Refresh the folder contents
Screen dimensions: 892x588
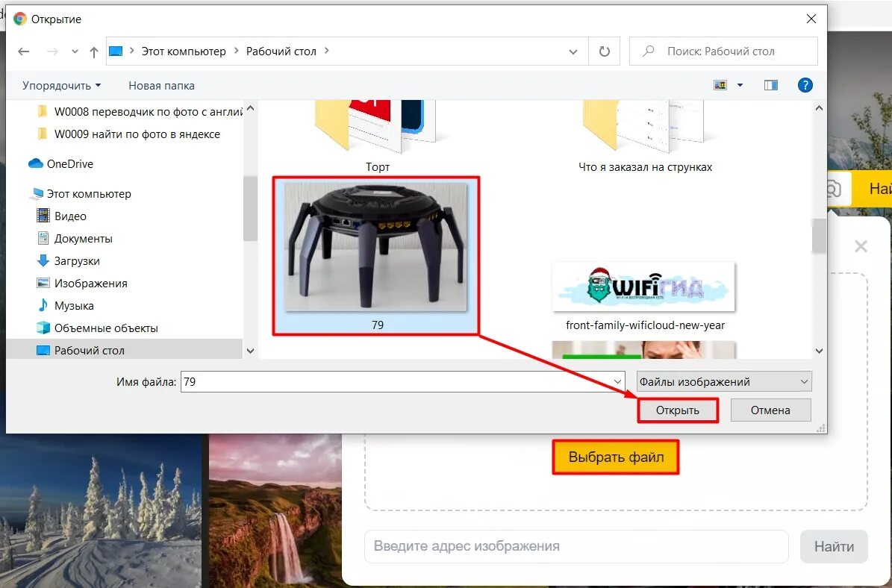[604, 51]
